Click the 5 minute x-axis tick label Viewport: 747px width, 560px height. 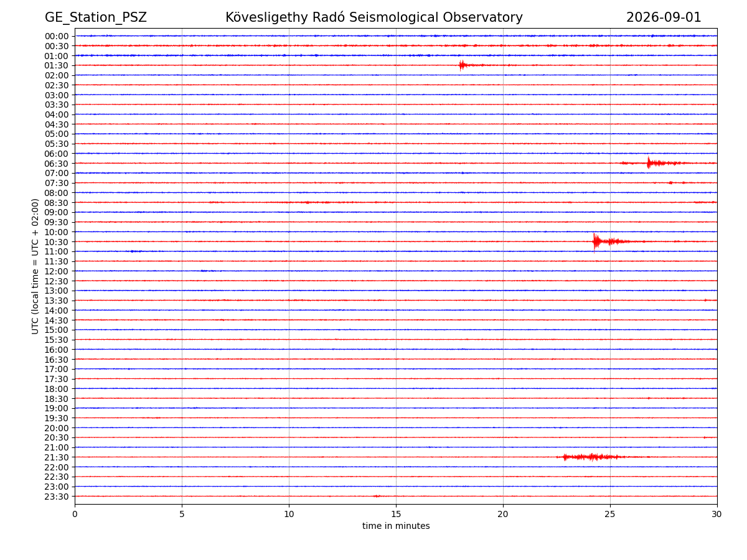click(x=182, y=514)
